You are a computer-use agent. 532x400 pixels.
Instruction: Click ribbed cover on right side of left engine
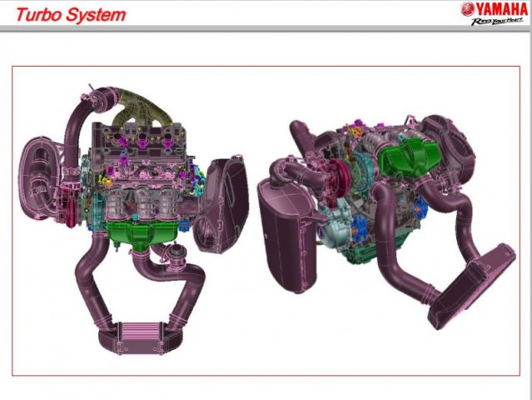[x=223, y=198]
